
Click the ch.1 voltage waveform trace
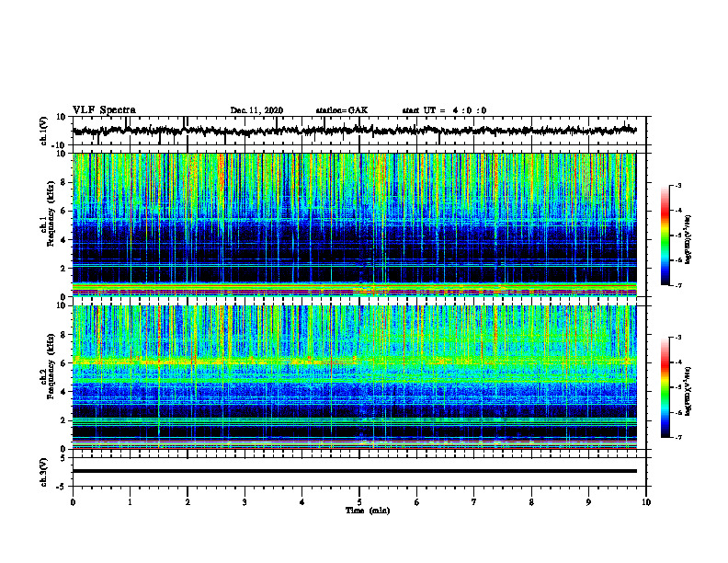pyautogui.click(x=354, y=131)
